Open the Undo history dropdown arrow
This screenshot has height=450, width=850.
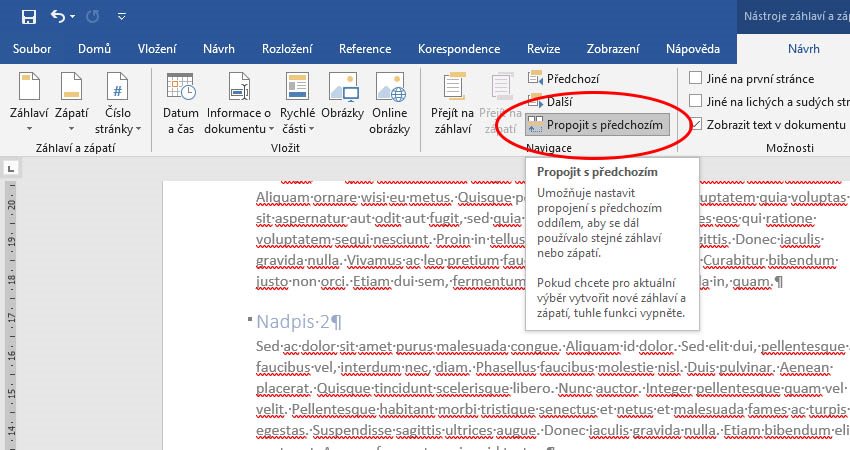click(73, 17)
